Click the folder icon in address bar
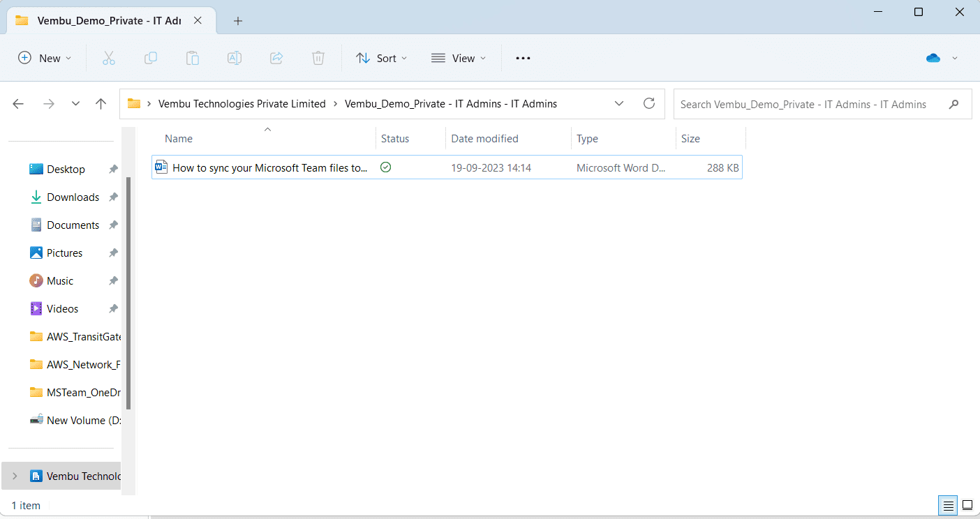 [x=134, y=104]
